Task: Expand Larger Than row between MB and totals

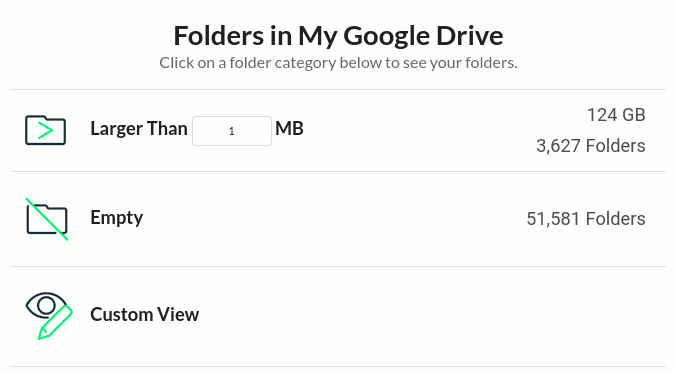Action: [x=413, y=130]
